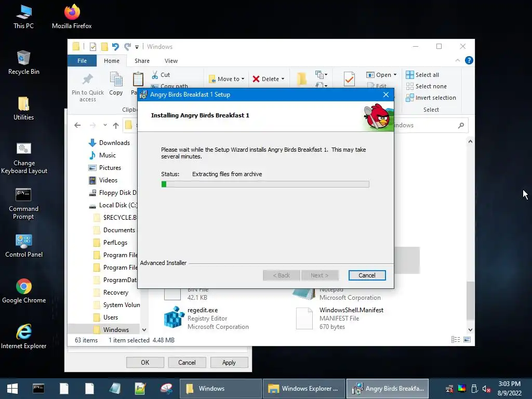
Task: Select Music in navigation pane
Action: [x=102, y=155]
